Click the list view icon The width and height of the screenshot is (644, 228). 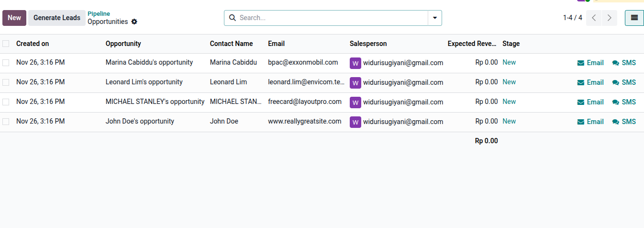[x=634, y=18]
